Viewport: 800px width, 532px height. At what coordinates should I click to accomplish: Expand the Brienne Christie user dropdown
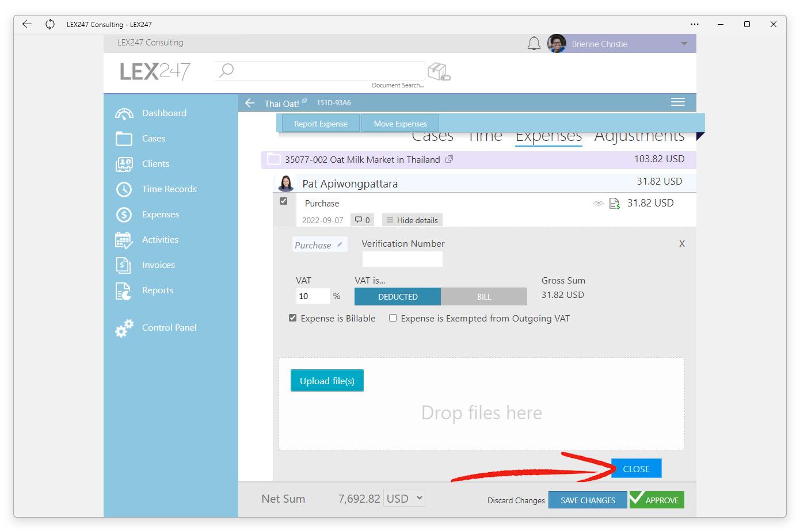pos(684,44)
